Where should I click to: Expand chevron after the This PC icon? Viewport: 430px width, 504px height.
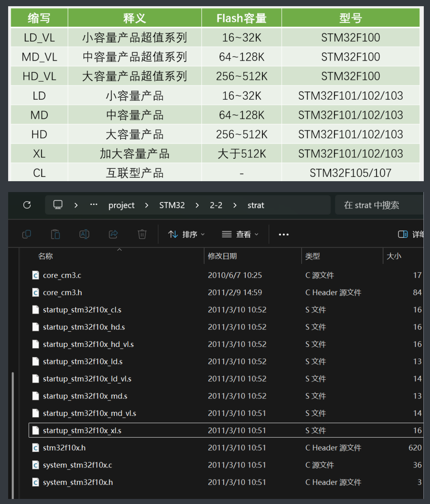76,205
